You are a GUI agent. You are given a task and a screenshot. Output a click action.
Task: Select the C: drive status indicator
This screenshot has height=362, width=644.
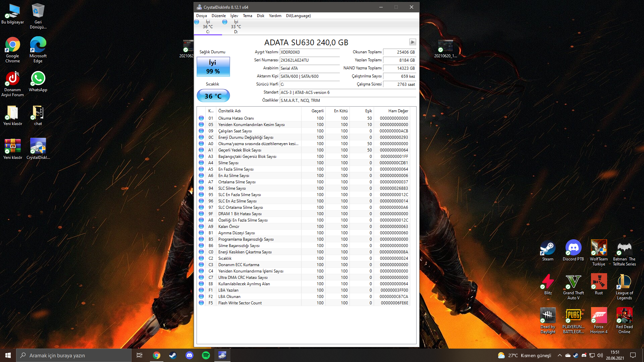tap(208, 27)
